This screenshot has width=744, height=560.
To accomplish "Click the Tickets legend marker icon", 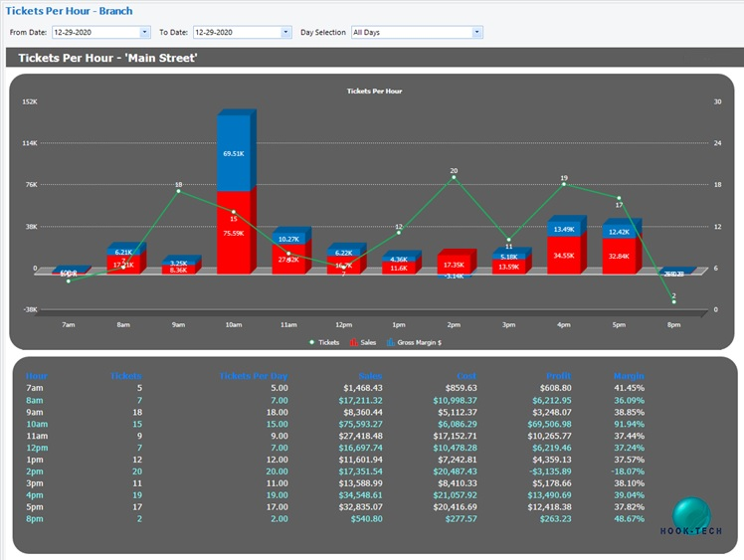I will (x=311, y=342).
